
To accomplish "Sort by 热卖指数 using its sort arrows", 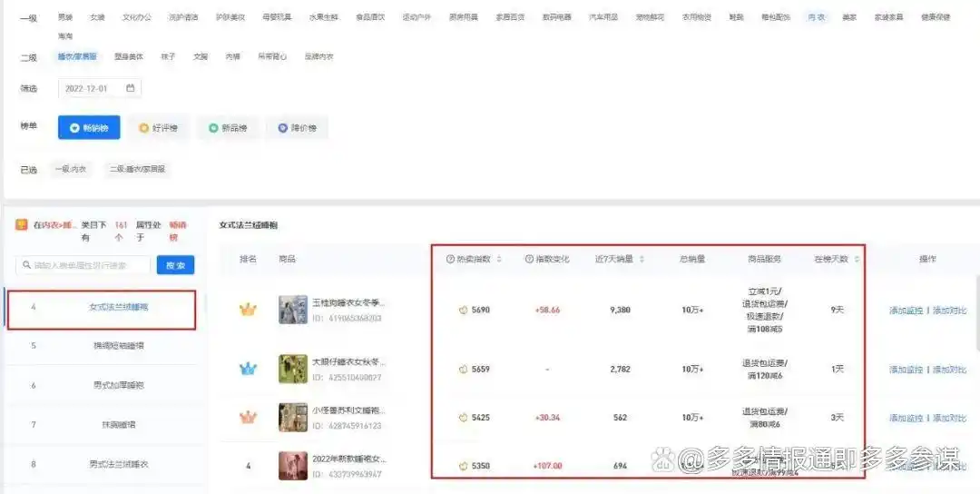I will tap(499, 259).
